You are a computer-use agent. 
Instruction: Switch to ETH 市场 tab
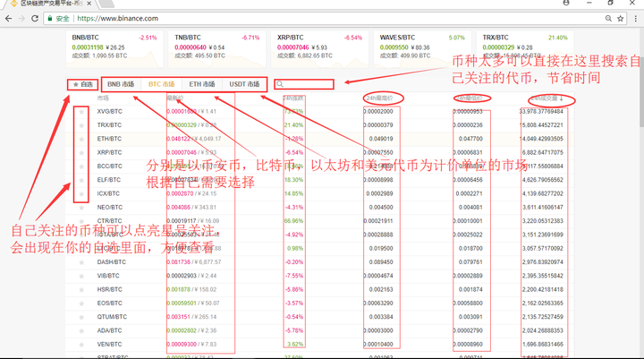(x=202, y=84)
